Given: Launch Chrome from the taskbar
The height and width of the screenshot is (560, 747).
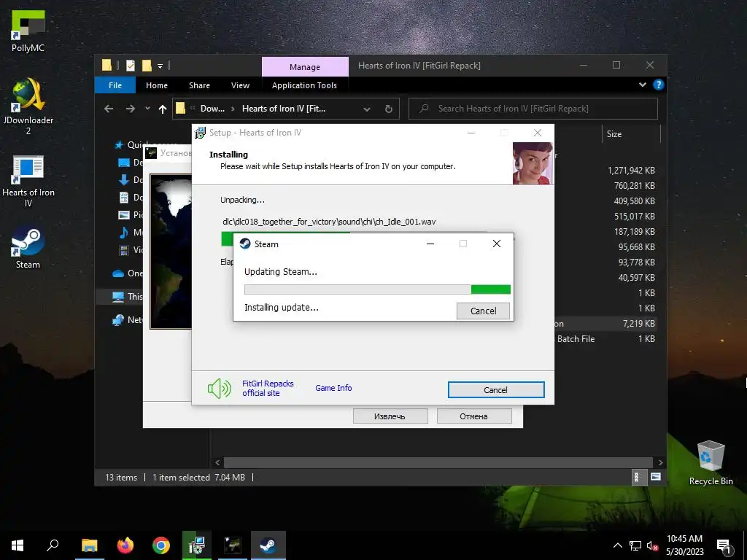Looking at the screenshot, I should coord(161,545).
